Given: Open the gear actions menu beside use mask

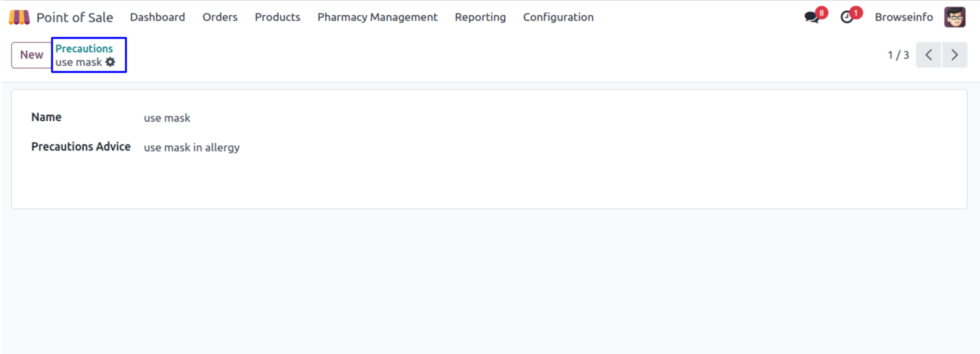Looking at the screenshot, I should [111, 62].
